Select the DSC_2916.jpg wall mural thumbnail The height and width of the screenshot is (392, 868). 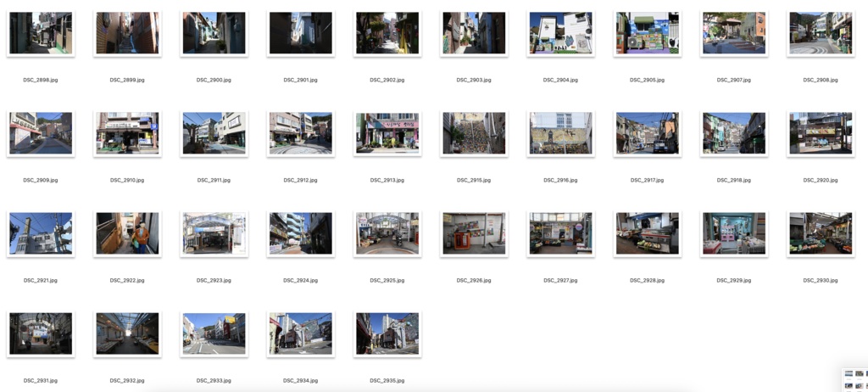560,133
